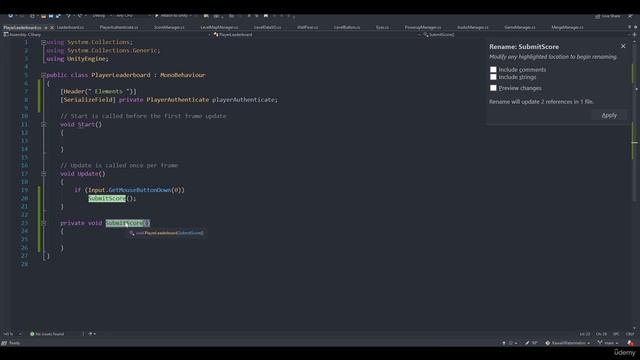The image size is (640, 360).
Task: Click the SubmitScore method declaration on line 23
Action: (x=124, y=223)
